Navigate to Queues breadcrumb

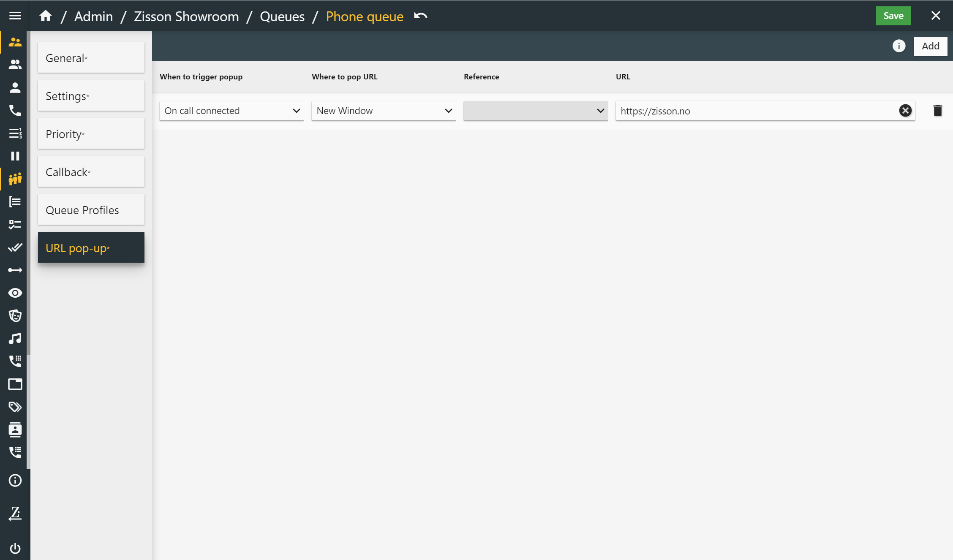coord(282,16)
